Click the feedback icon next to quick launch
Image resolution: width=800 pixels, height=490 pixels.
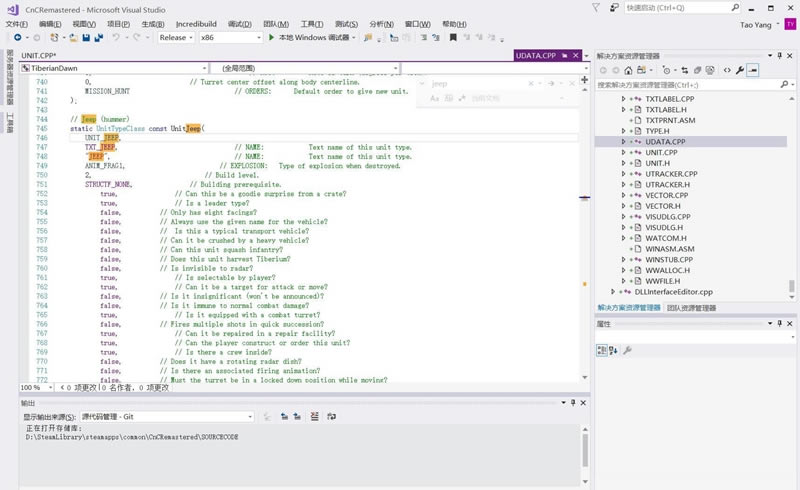tap(614, 8)
